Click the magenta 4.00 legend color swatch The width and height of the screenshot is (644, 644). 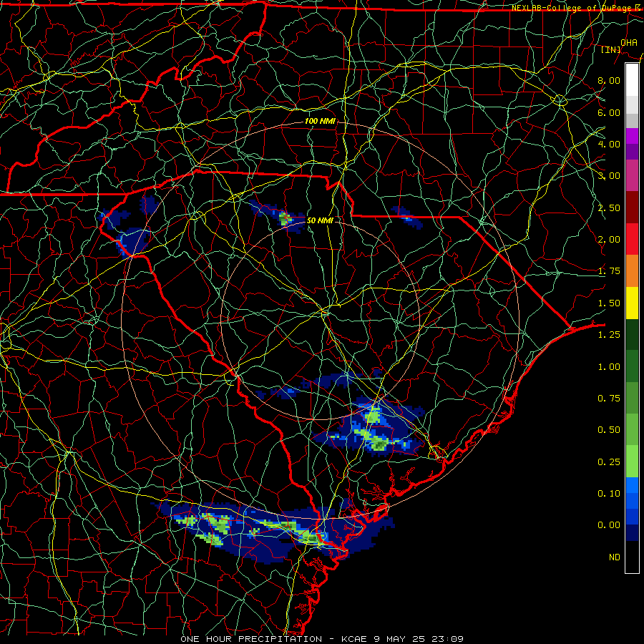point(632,136)
